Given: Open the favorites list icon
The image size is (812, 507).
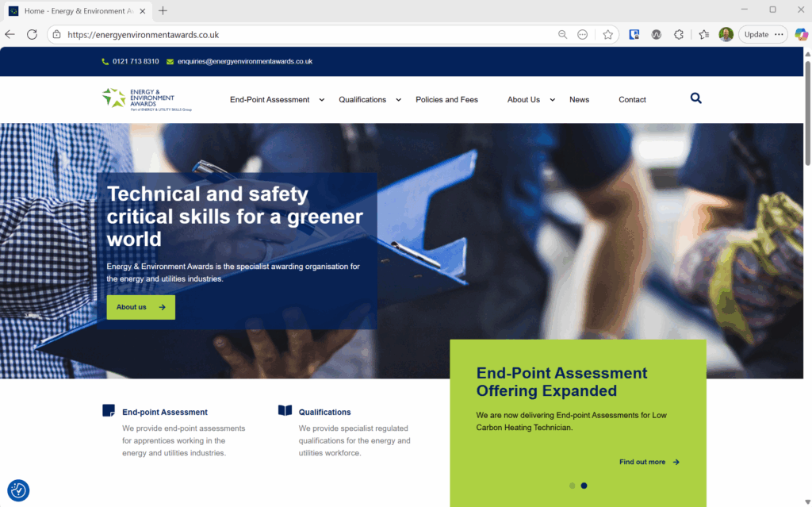Looking at the screenshot, I should pos(703,35).
